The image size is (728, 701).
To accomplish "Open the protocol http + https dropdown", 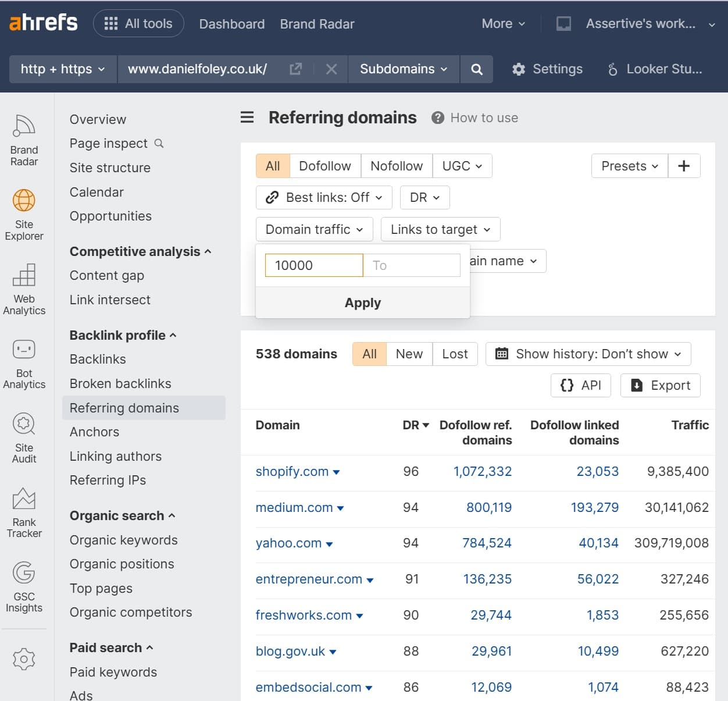I will coord(63,69).
